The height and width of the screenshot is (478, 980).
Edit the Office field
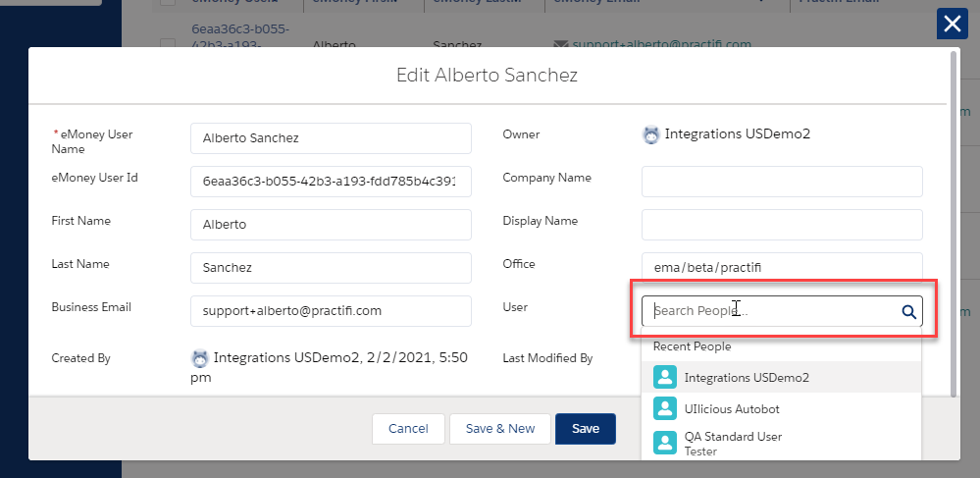click(x=782, y=268)
